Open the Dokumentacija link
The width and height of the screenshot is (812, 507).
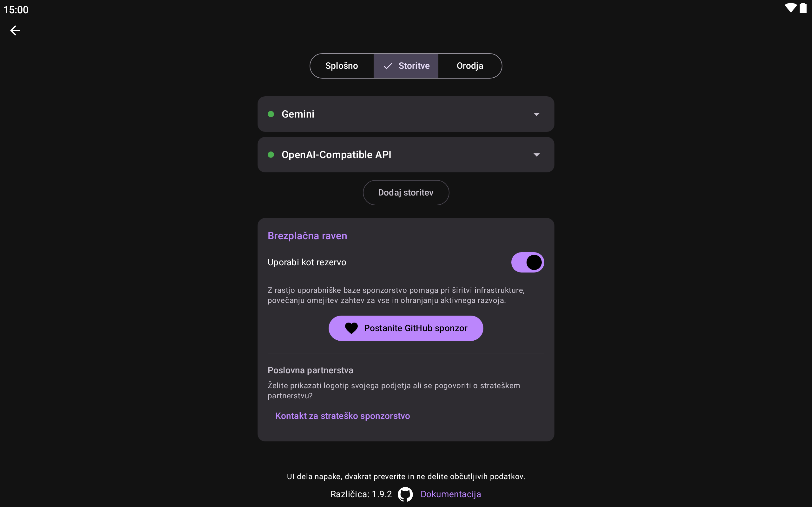pyautogui.click(x=450, y=494)
